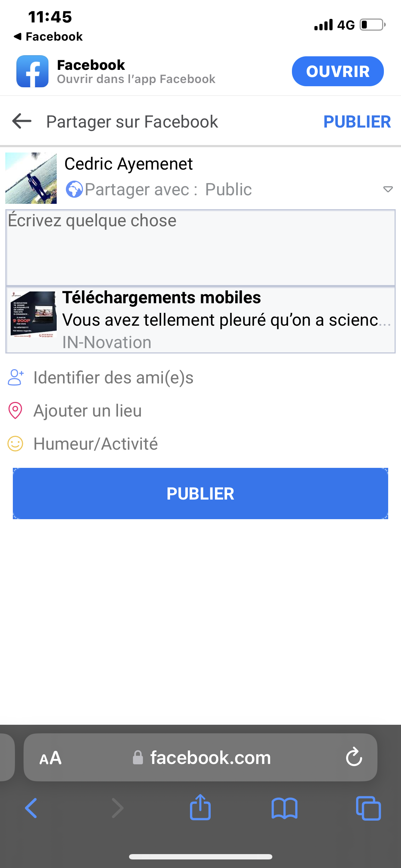Focus the Écrivez quelque chose text box
The image size is (401, 868).
point(200,247)
